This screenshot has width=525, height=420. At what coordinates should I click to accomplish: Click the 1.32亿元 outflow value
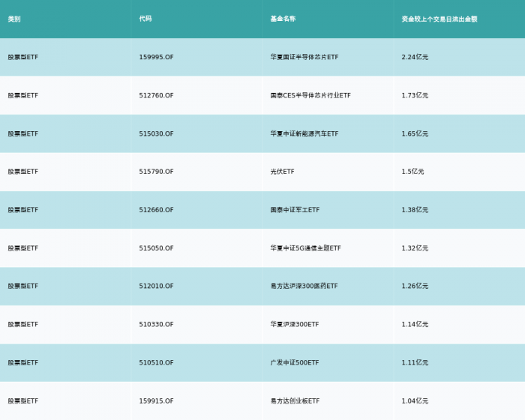[x=415, y=248]
